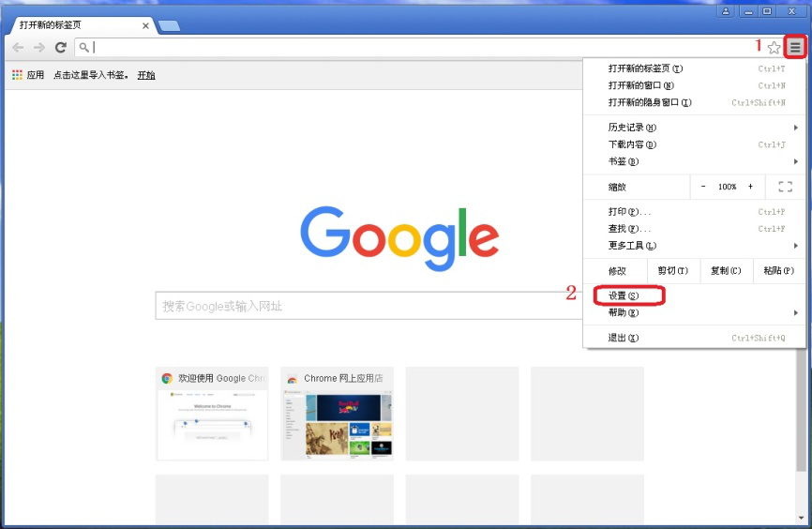Expand the 书签 submenu
The image size is (812, 529).
point(694,161)
